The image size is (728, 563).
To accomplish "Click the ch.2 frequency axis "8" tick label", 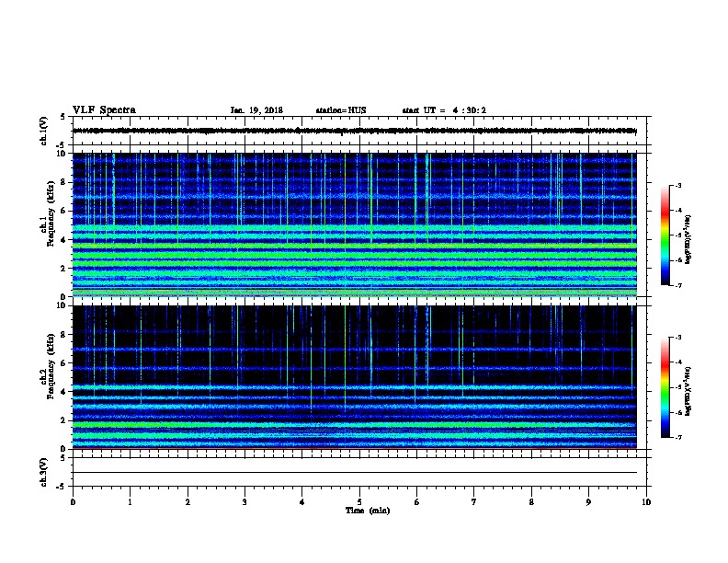I will [x=64, y=335].
